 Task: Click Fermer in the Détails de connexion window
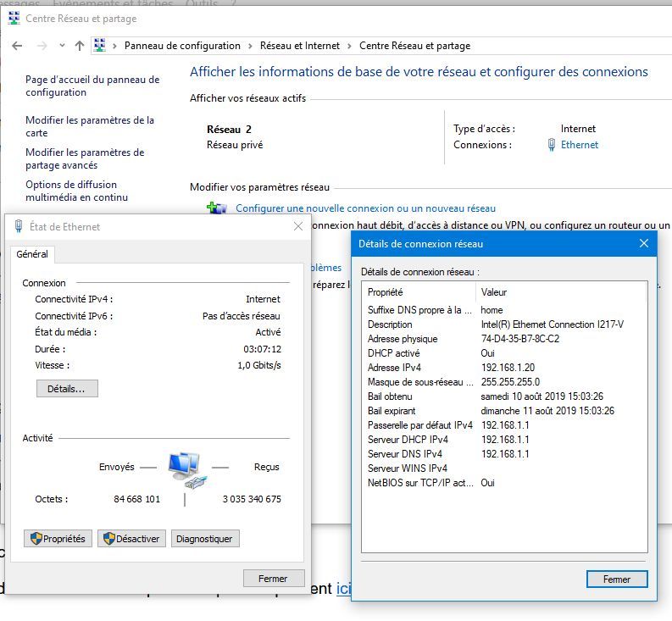616,579
